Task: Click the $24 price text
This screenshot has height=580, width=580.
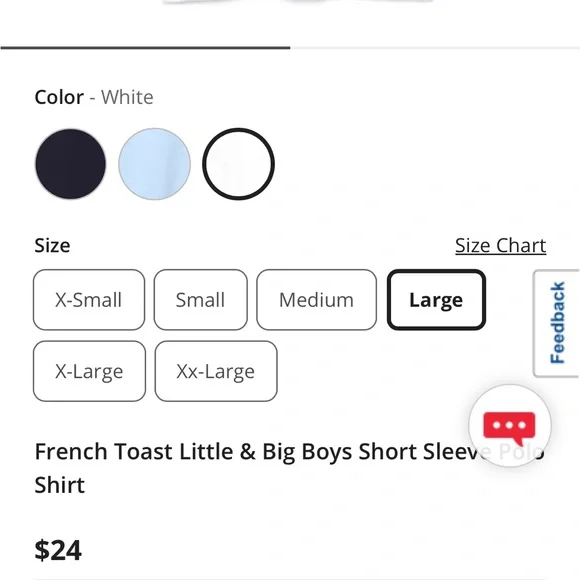Action: [x=58, y=550]
